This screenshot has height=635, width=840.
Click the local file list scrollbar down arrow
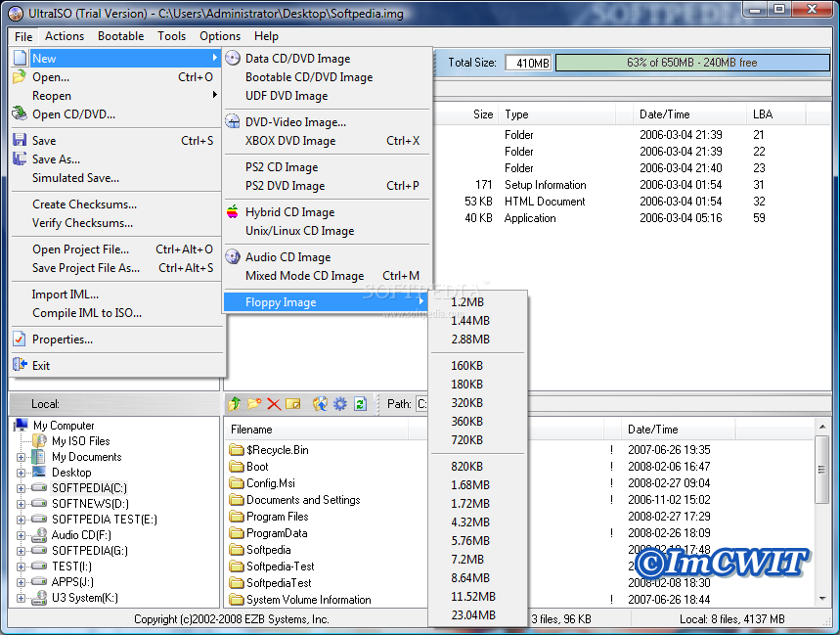(821, 599)
